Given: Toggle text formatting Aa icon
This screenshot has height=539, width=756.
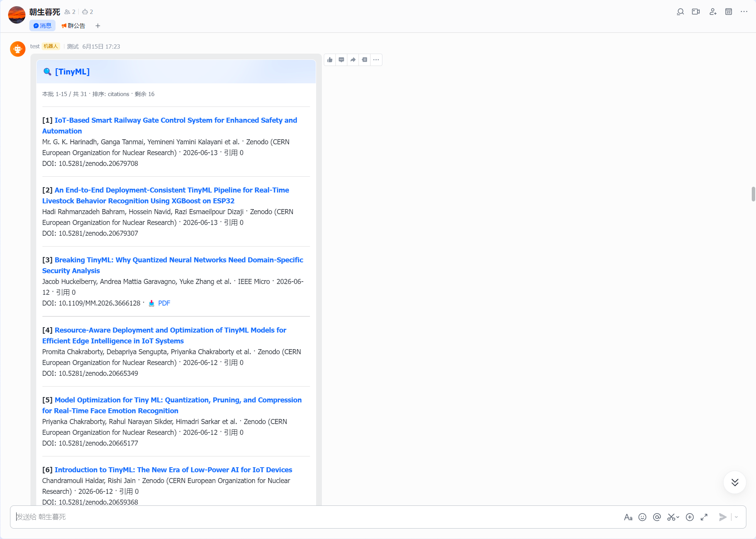Looking at the screenshot, I should pyautogui.click(x=628, y=517).
